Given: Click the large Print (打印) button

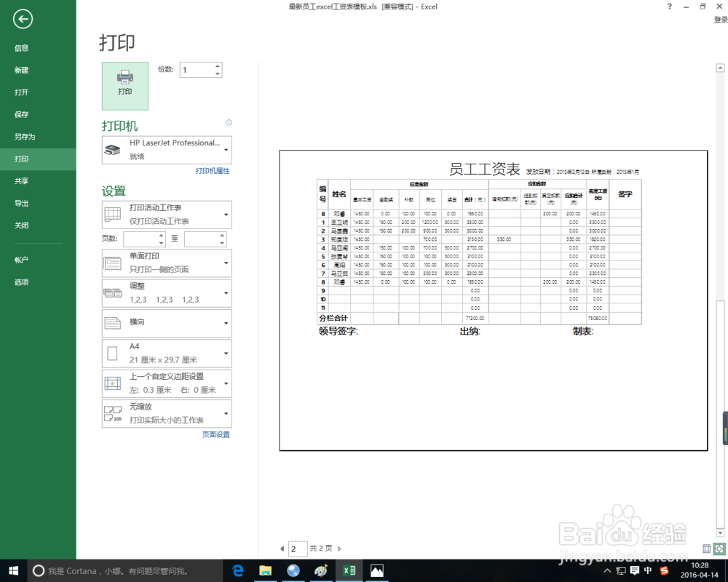Looking at the screenshot, I should (x=125, y=86).
